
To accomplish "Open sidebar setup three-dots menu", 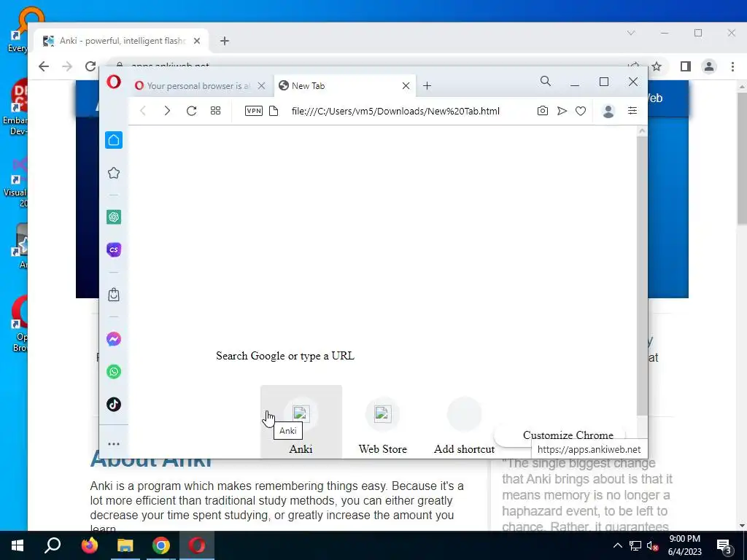I will pyautogui.click(x=113, y=444).
